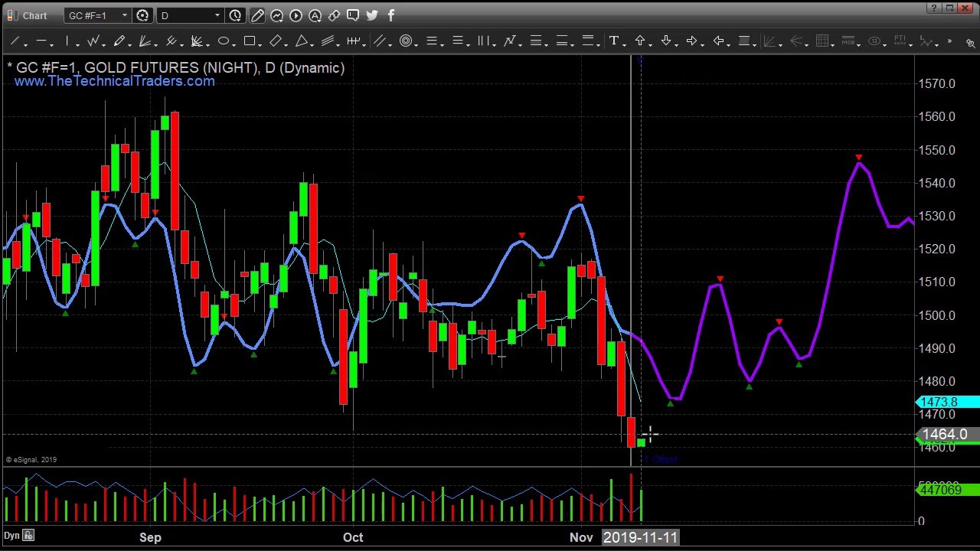Click the Oct label on time axis
980x551 pixels.
(x=353, y=537)
